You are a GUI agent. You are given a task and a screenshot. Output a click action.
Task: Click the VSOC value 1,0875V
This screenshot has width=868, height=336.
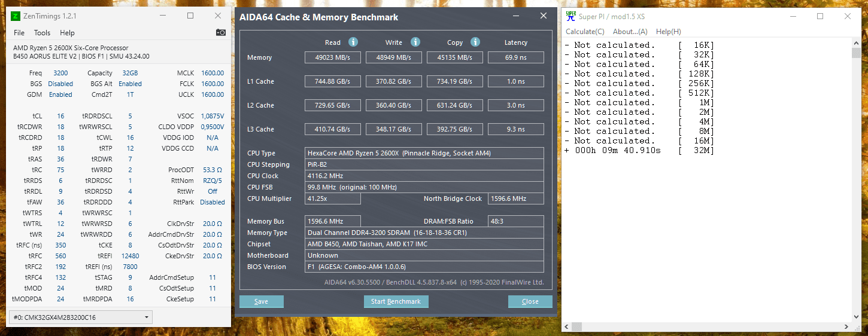213,116
